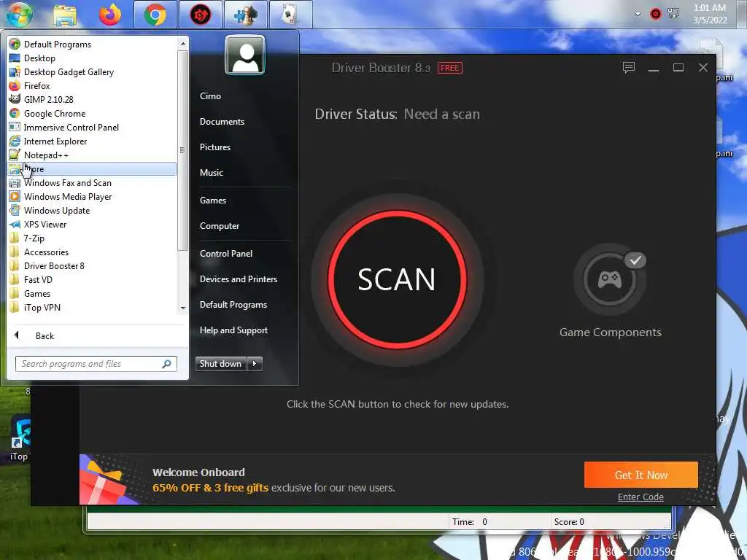This screenshot has width=747, height=560.
Task: Open Control Panel from the Start menu
Action: click(226, 254)
